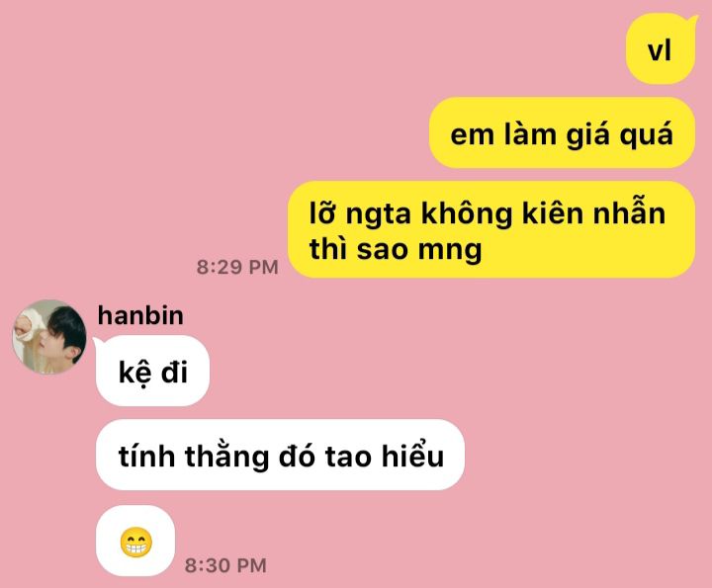Click the sender name 'hanbin'

[140, 315]
